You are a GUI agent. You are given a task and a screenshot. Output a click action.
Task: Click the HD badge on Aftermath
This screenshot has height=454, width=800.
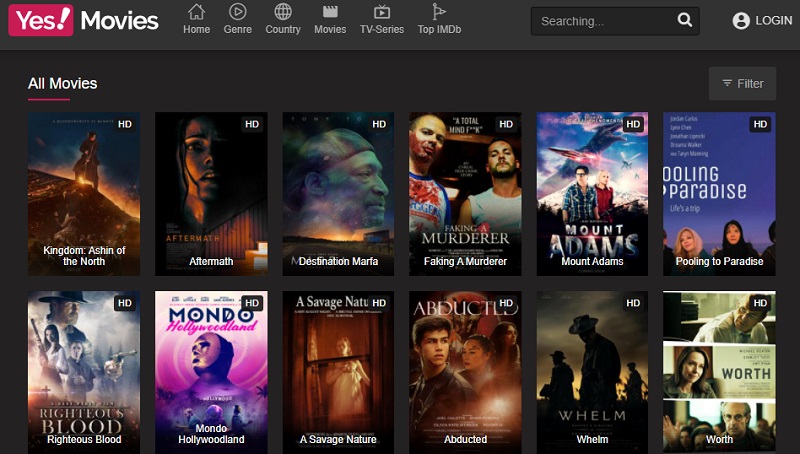point(252,124)
